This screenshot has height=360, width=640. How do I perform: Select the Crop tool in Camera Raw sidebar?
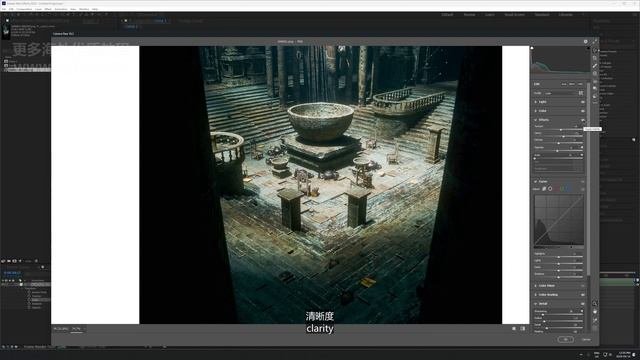coord(595,58)
